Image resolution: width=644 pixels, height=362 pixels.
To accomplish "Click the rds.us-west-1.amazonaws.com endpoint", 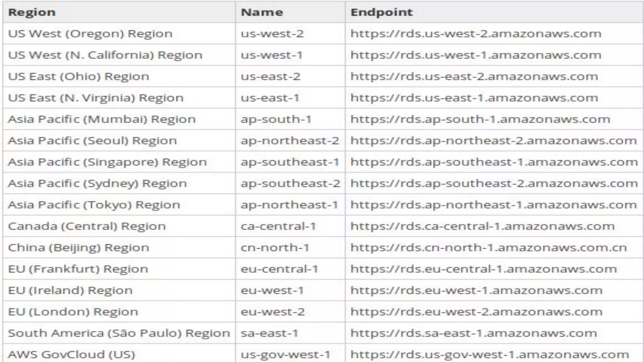I will 476,55.
